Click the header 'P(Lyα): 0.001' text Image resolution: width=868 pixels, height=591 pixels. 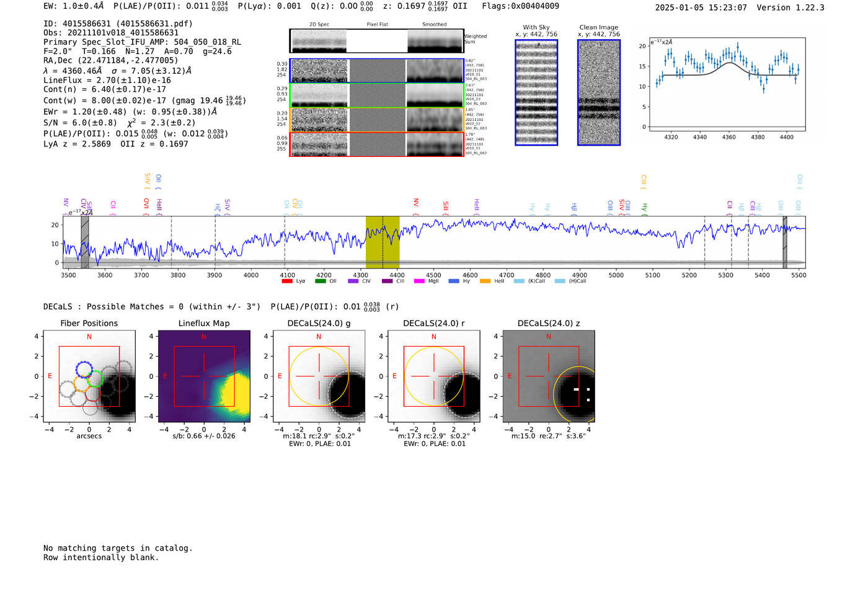pos(269,6)
